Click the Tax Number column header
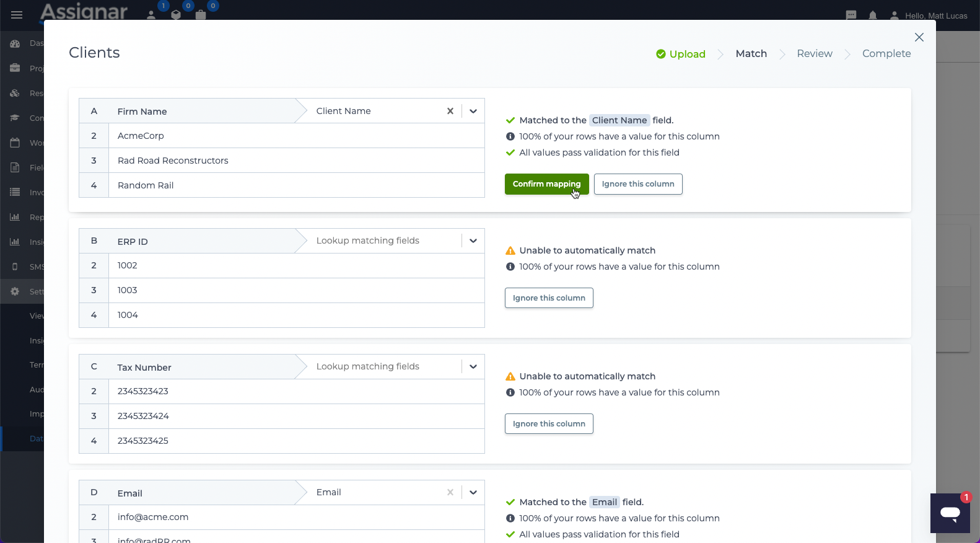Image resolution: width=980 pixels, height=543 pixels. (x=144, y=368)
